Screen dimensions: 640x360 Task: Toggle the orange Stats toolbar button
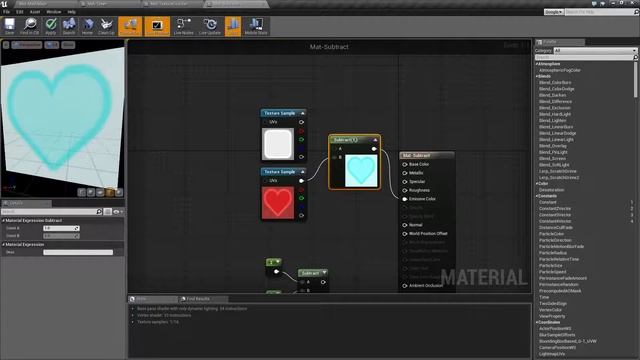pyautogui.click(x=233, y=26)
